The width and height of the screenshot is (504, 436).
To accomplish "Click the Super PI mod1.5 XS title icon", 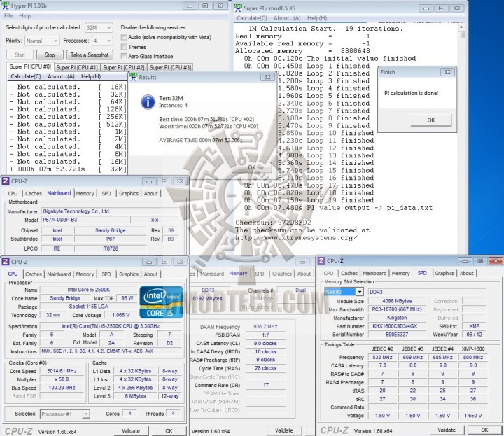I will click(x=238, y=8).
